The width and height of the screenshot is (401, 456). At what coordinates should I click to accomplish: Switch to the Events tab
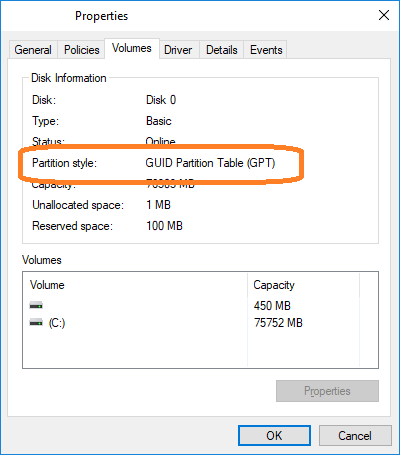[266, 50]
